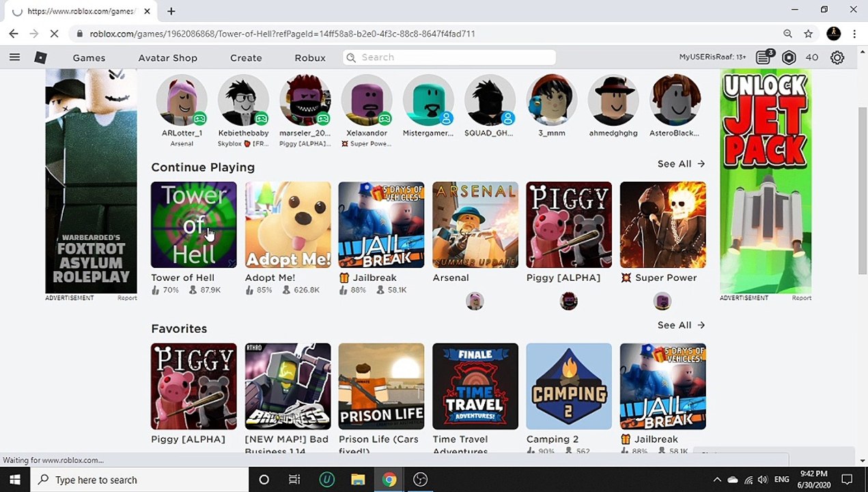Click the magnifier icon in Roblox search

pyautogui.click(x=351, y=57)
